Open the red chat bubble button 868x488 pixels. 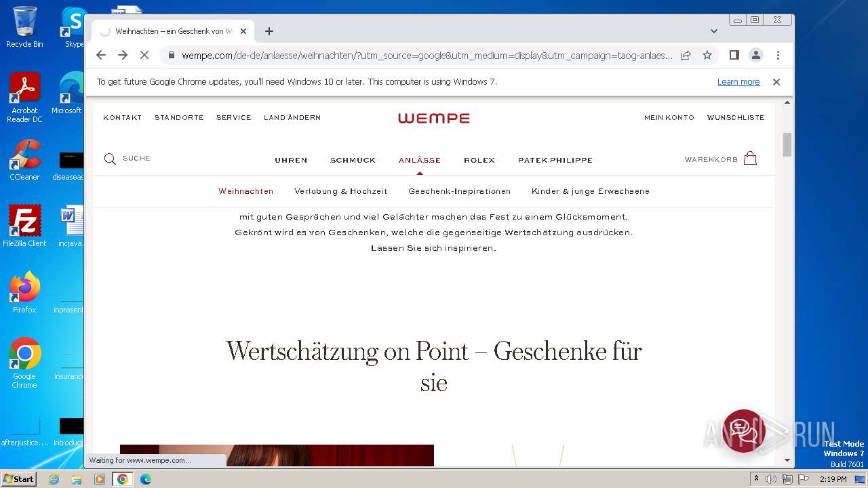pos(744,430)
